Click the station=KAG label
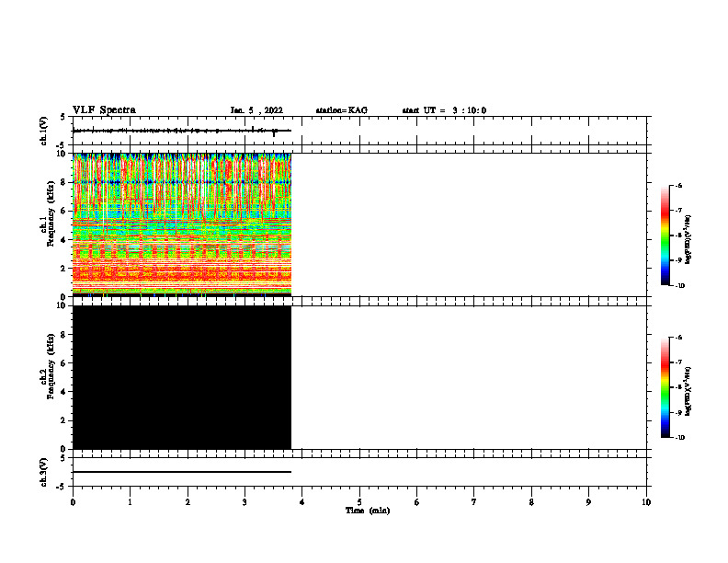The height and width of the screenshot is (563, 728). tap(341, 110)
